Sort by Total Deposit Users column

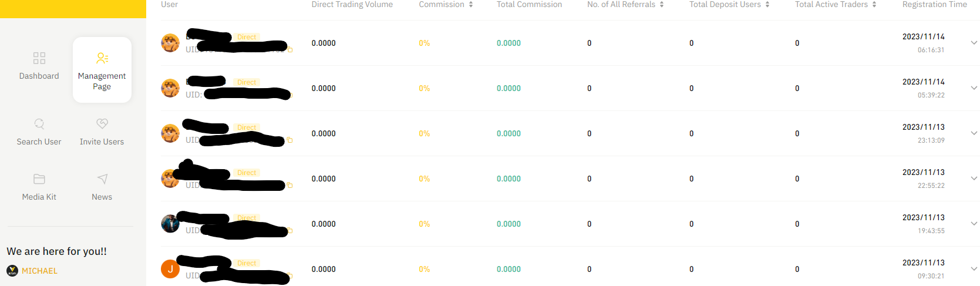pos(767,5)
